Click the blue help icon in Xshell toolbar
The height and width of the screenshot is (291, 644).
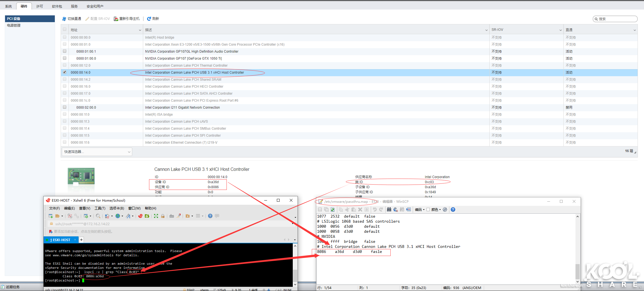point(210,216)
